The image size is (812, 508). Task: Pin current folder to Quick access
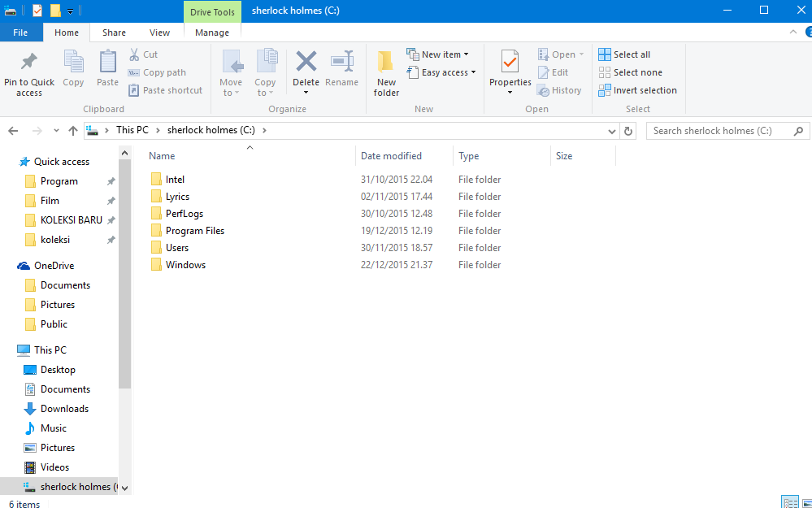tap(29, 72)
